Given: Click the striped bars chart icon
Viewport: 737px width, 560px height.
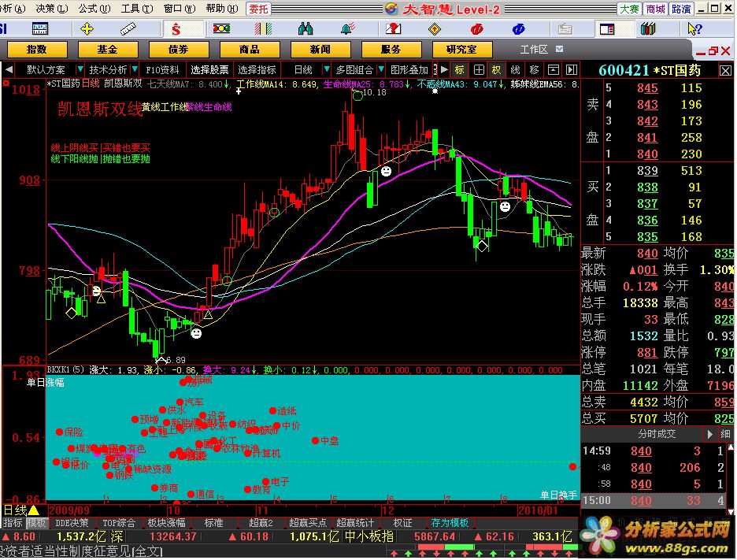Looking at the screenshot, I should [x=263, y=29].
